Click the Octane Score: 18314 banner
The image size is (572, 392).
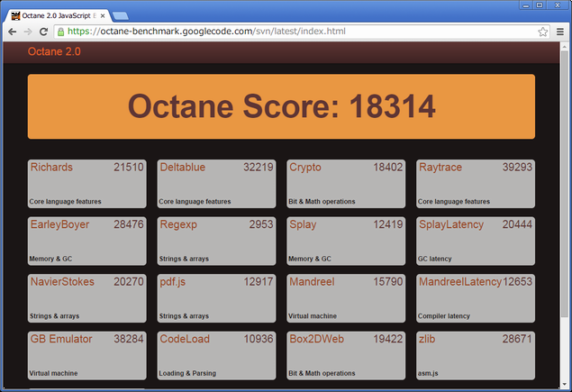(281, 106)
